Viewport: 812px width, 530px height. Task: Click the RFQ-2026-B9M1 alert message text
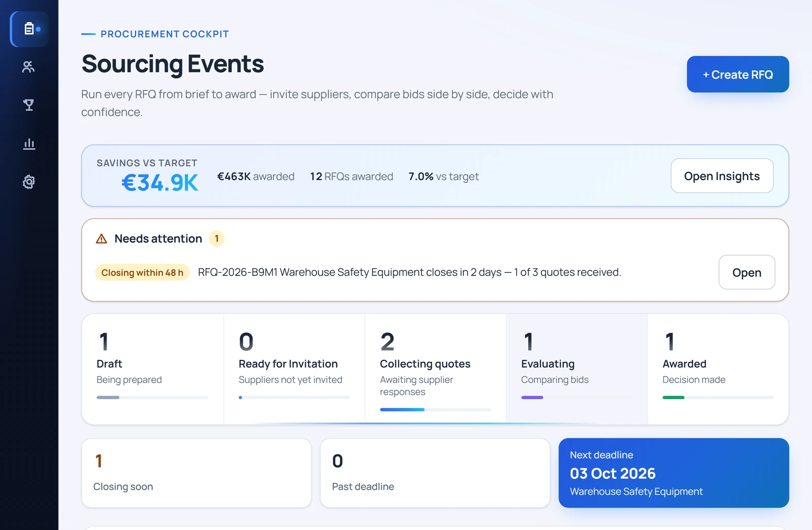pos(410,272)
